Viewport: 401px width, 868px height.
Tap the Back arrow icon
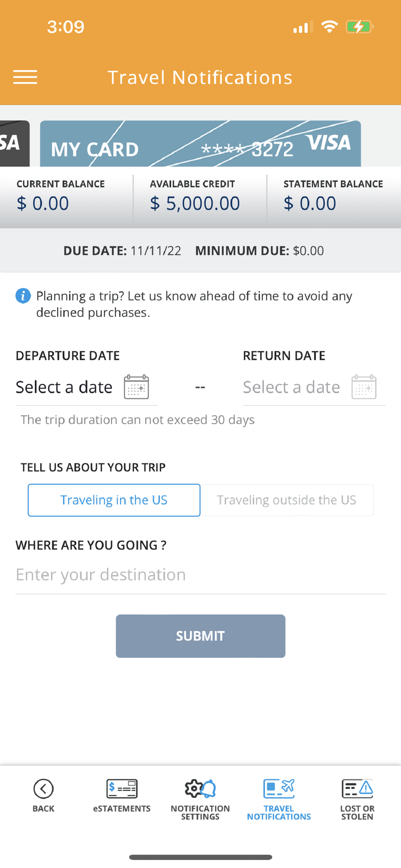click(x=44, y=789)
